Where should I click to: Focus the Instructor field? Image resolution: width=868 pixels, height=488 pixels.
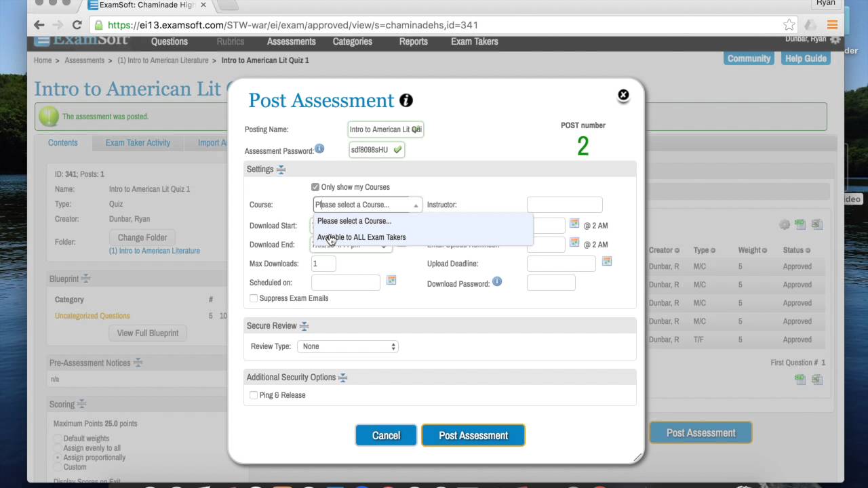[x=564, y=205]
